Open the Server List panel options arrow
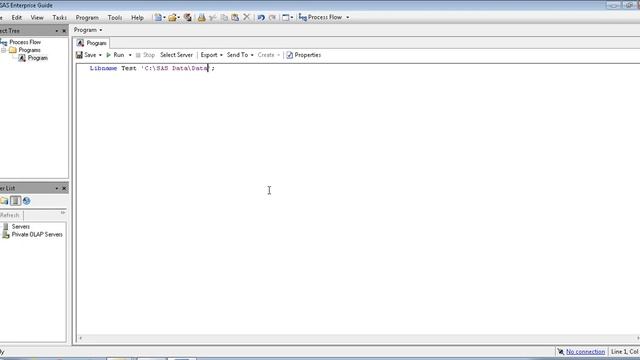 (x=56, y=188)
